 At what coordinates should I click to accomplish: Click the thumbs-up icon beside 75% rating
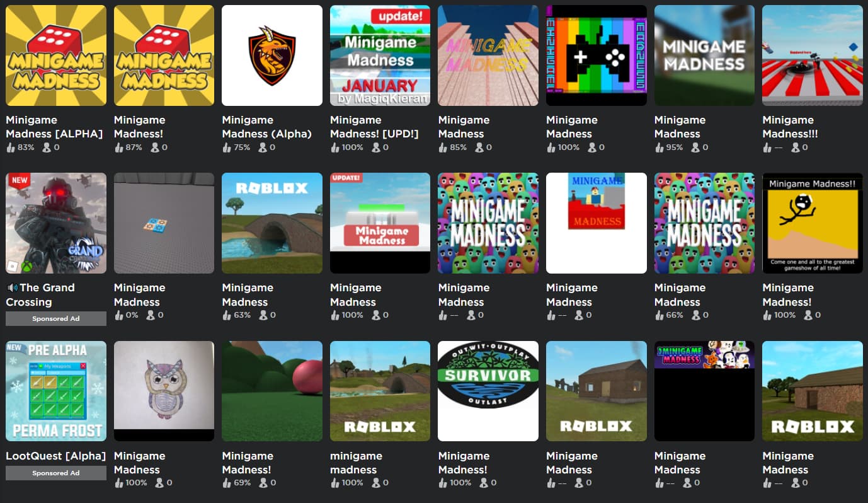pyautogui.click(x=227, y=147)
